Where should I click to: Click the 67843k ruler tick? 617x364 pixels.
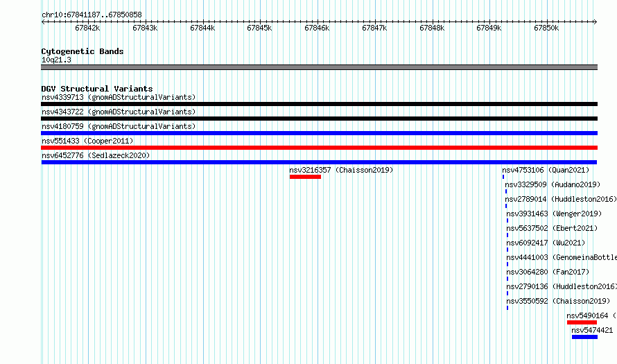[x=145, y=28]
